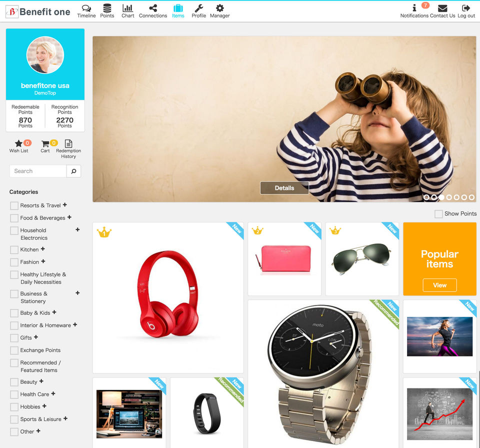This screenshot has height=448, width=480.
Task: Expand the Interior & Homeware category
Action: tap(75, 324)
